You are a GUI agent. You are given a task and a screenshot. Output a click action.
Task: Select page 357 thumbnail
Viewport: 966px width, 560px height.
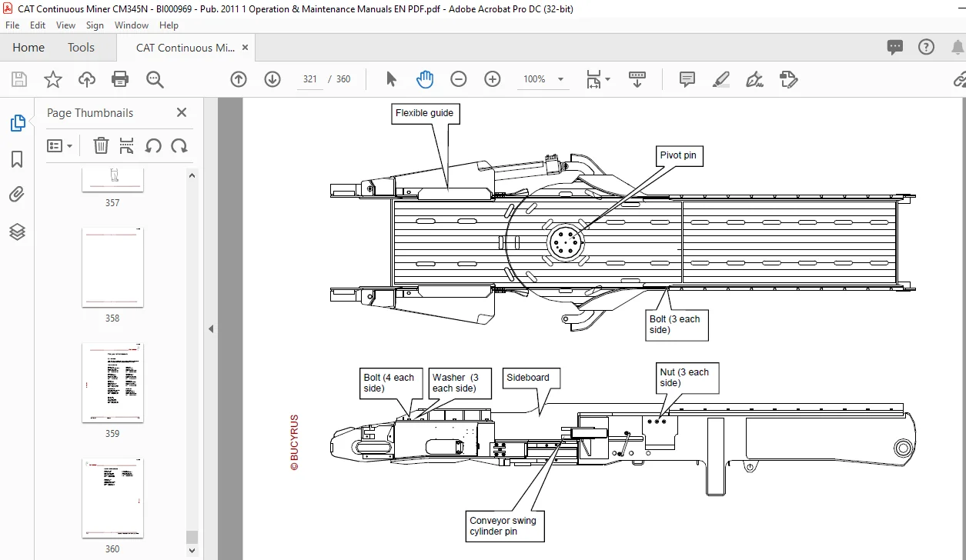pos(112,180)
